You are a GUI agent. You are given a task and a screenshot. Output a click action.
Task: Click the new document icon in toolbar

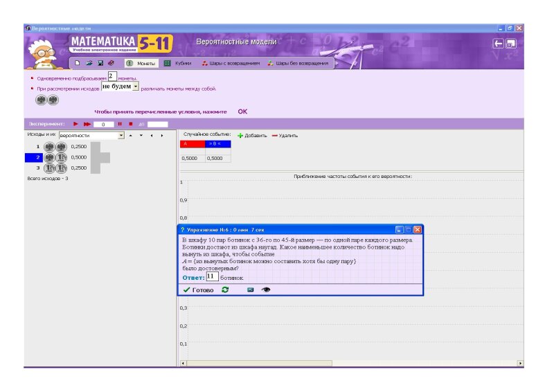coord(78,63)
